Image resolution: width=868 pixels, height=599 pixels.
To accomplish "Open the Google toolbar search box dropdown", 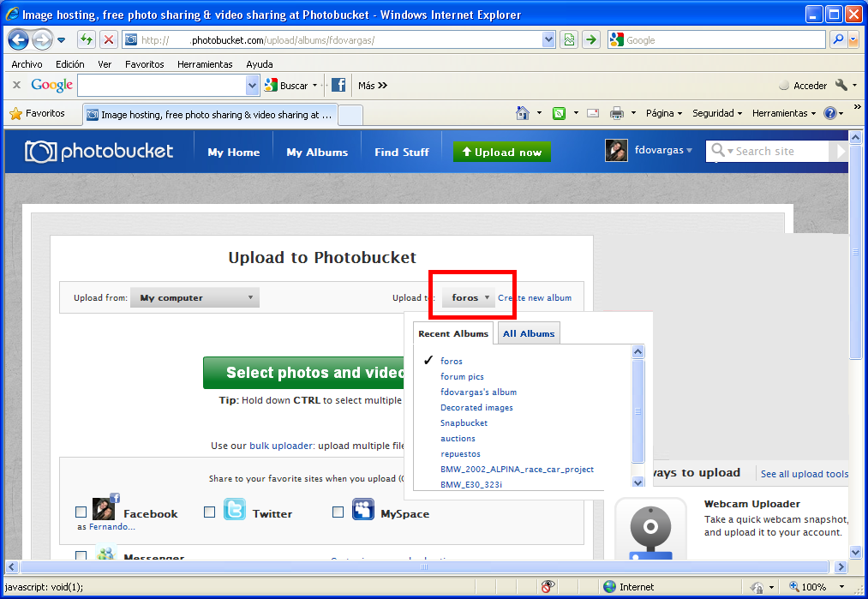I will coord(252,85).
